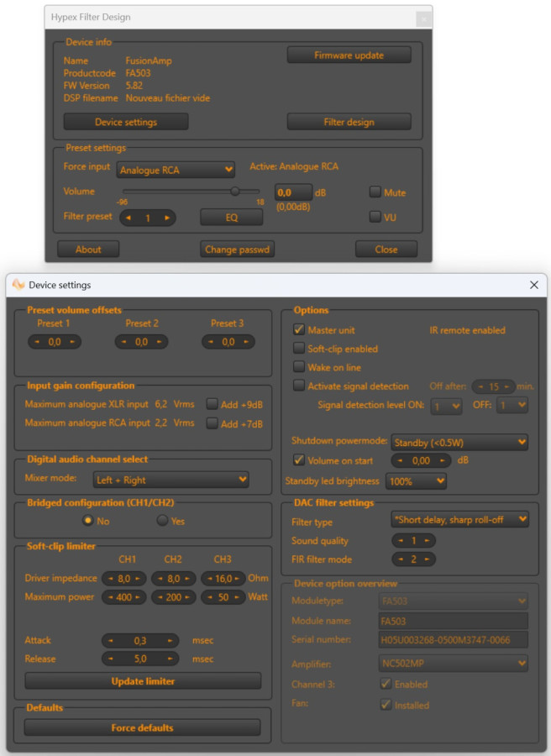Enable the Mute checkbox
Image resolution: width=551 pixels, height=756 pixels.
click(375, 192)
